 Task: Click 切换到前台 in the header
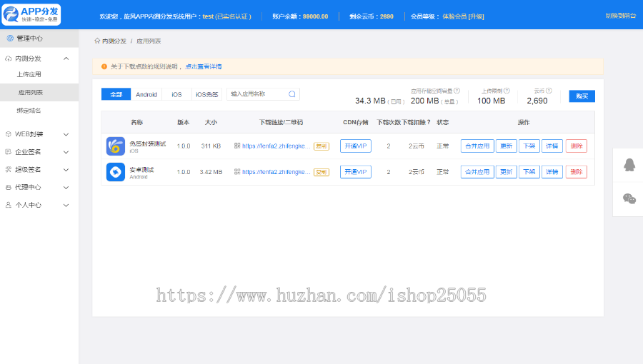click(x=621, y=16)
